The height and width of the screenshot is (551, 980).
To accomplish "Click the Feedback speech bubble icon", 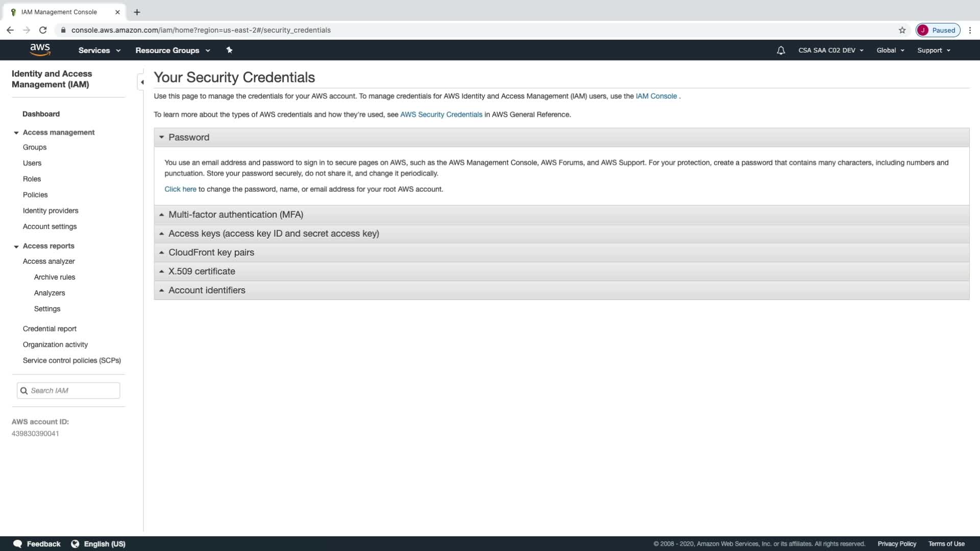I will tap(17, 544).
